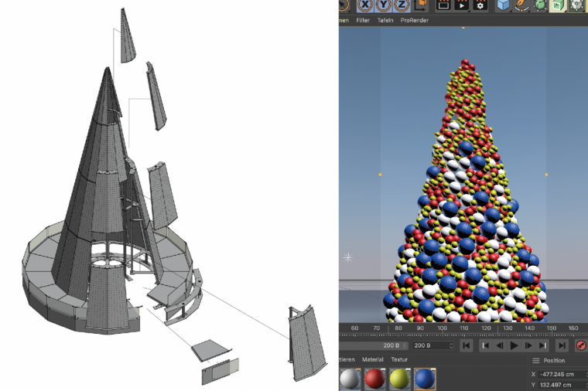Image resolution: width=588 pixels, height=391 pixels.
Task: Open the render settings gear icon
Action: 480,5
